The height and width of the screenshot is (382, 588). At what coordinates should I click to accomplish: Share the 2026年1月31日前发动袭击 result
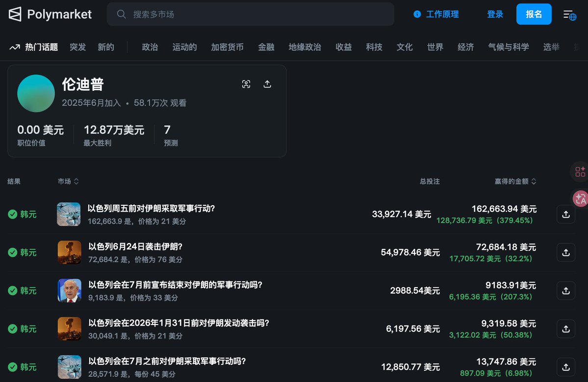point(566,328)
